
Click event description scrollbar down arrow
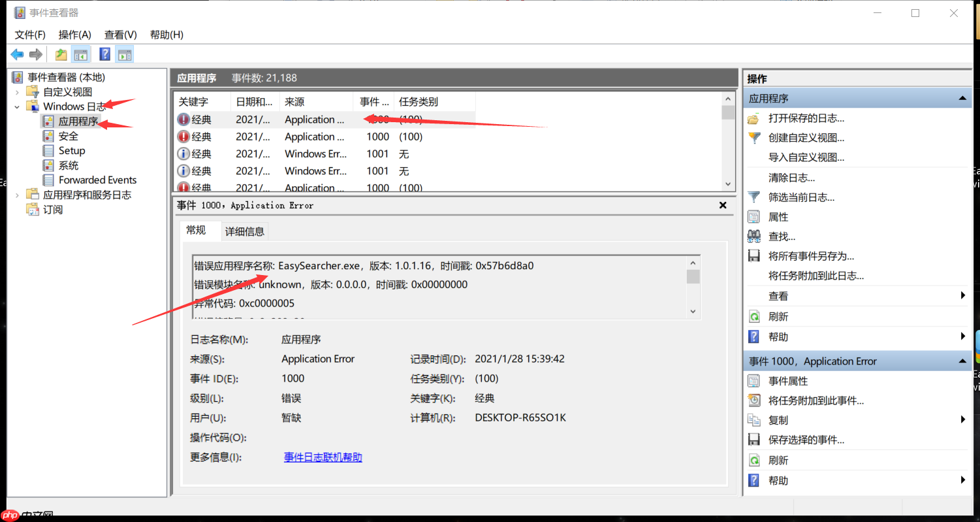[693, 312]
